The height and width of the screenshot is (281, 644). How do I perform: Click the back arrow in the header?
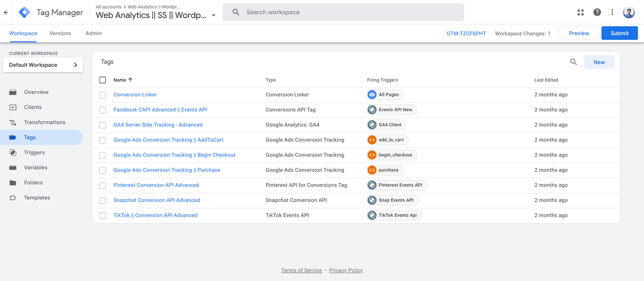coord(6,13)
